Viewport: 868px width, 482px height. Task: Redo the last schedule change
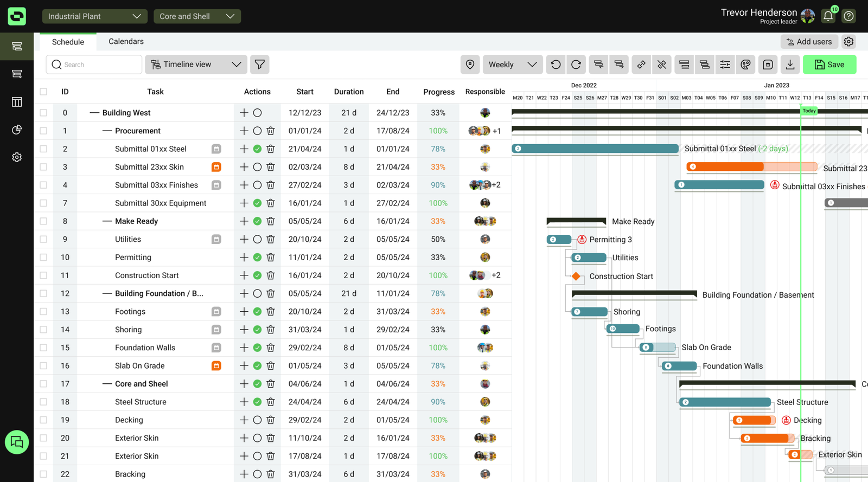pos(576,65)
